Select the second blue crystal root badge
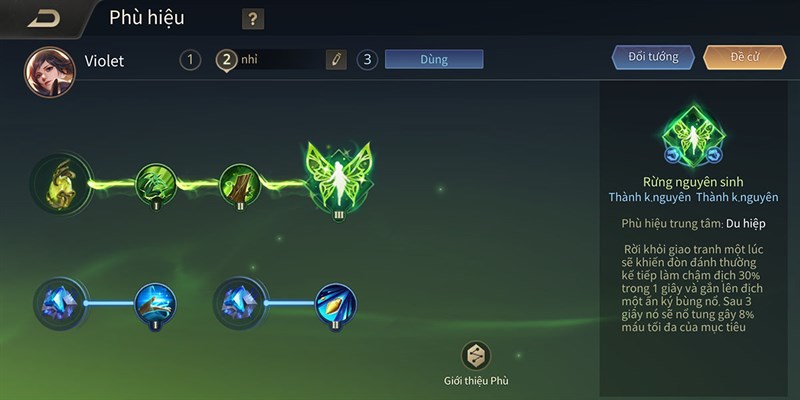 point(240,304)
